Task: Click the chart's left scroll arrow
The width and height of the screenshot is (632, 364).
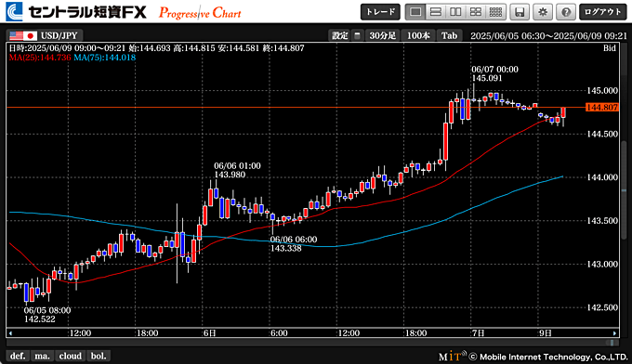Action: (x=10, y=333)
